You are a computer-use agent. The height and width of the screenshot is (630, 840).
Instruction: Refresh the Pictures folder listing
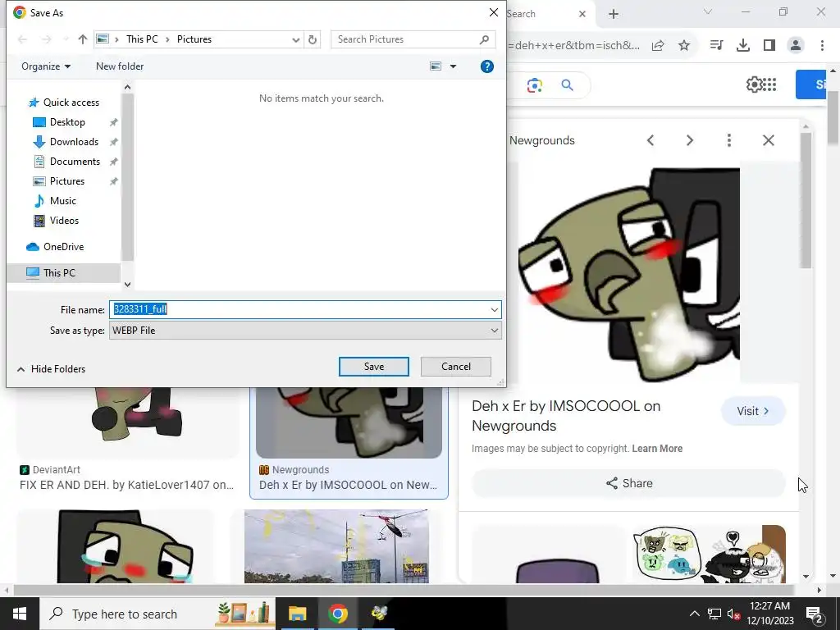313,39
